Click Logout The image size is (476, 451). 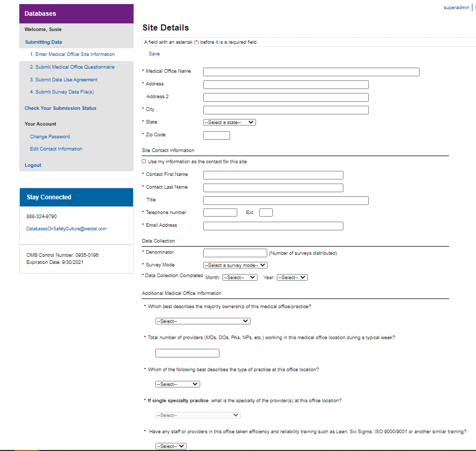[x=33, y=165]
